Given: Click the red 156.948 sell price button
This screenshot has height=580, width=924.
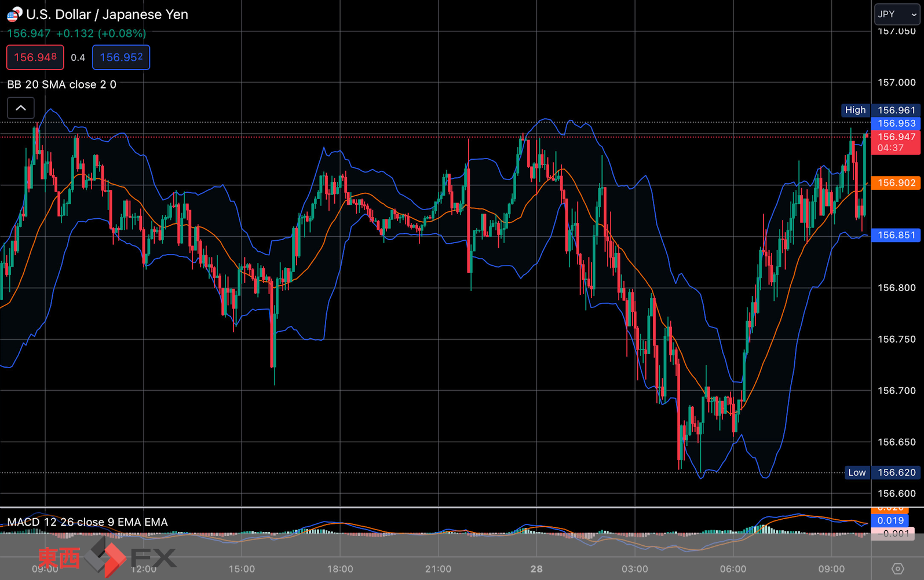Looking at the screenshot, I should pos(35,57).
